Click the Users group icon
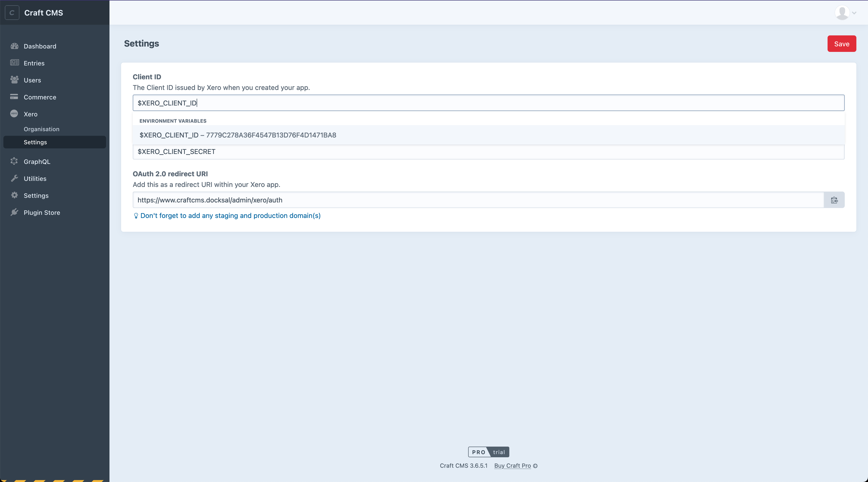This screenshot has height=482, width=868. 14,80
